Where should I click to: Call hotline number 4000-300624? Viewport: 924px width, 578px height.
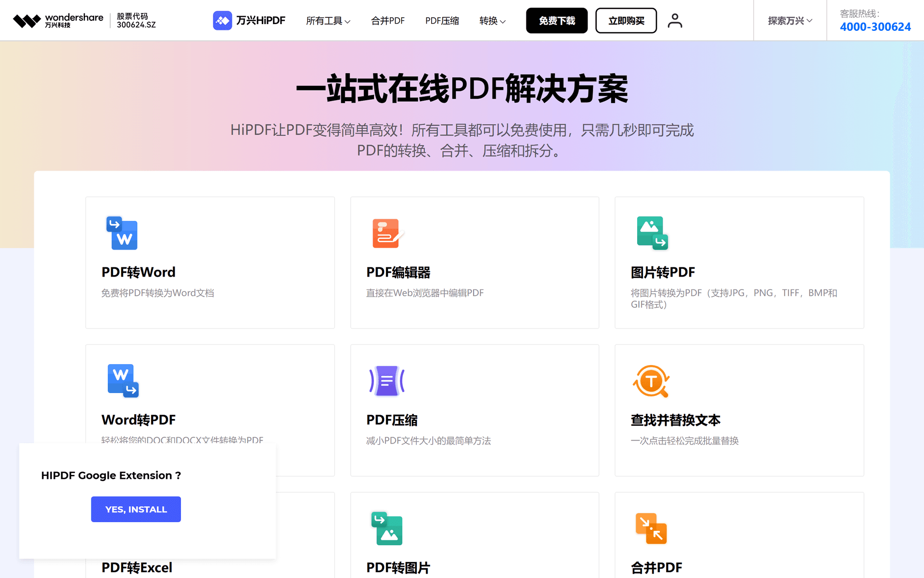tap(875, 27)
